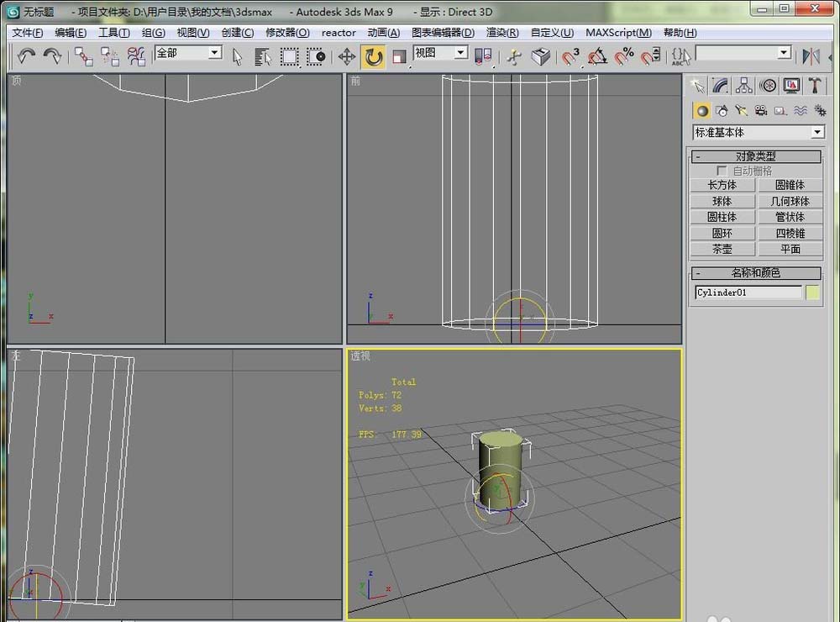Open the Select by Name list
Screen dimensions: 840x622
pyautogui.click(x=263, y=56)
